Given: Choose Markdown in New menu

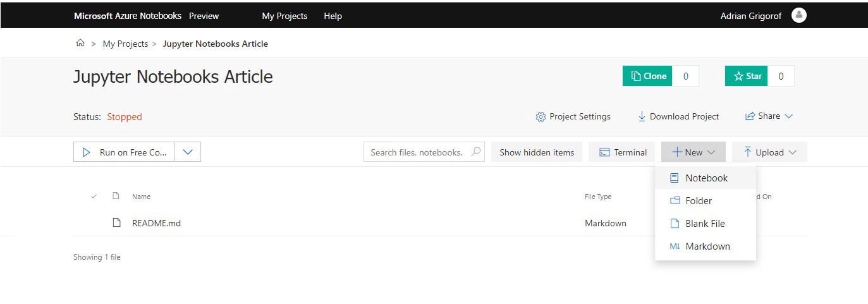Looking at the screenshot, I should coord(706,246).
